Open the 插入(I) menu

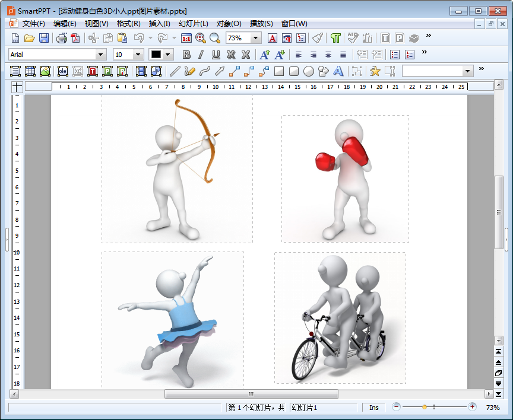coord(159,24)
